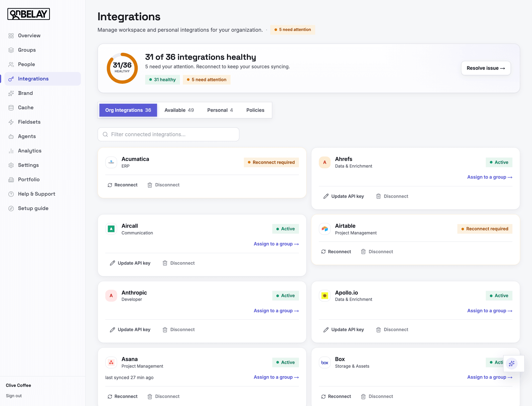This screenshot has height=406, width=532.
Task: Click the Setup guide compass icon
Action: pyautogui.click(x=11, y=208)
